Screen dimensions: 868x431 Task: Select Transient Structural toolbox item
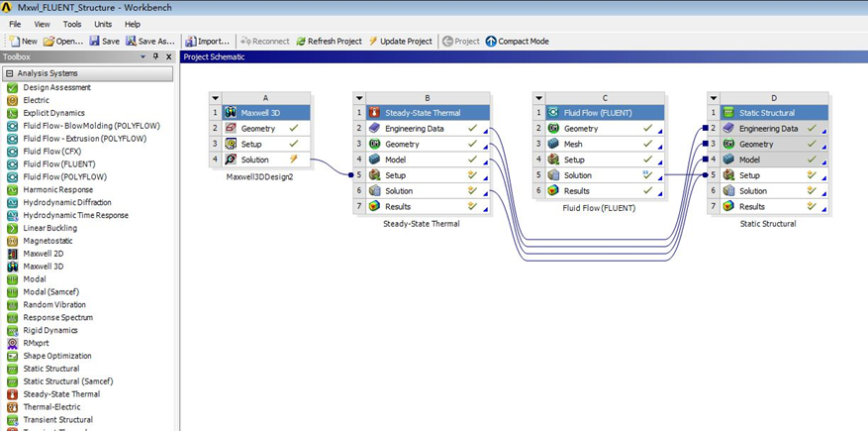coord(57,420)
